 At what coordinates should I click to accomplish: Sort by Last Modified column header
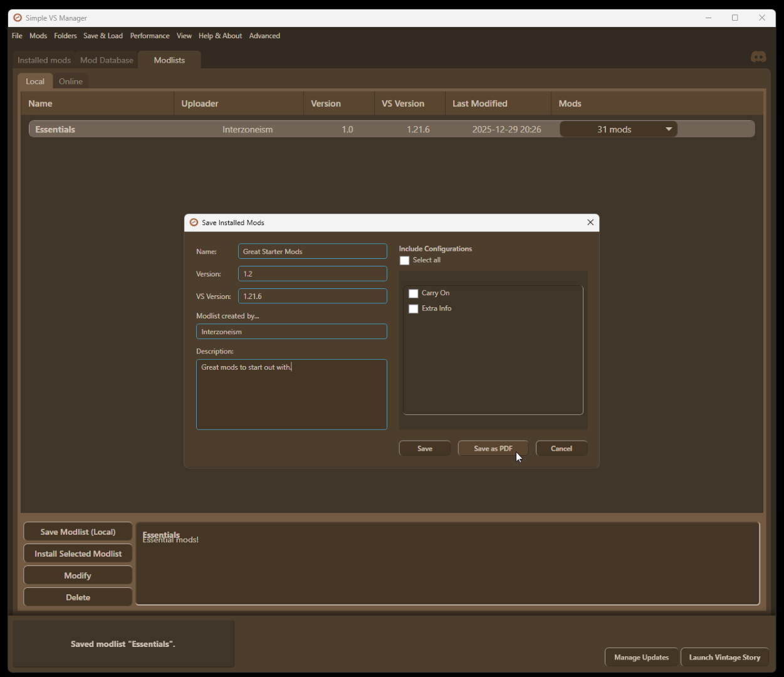480,103
